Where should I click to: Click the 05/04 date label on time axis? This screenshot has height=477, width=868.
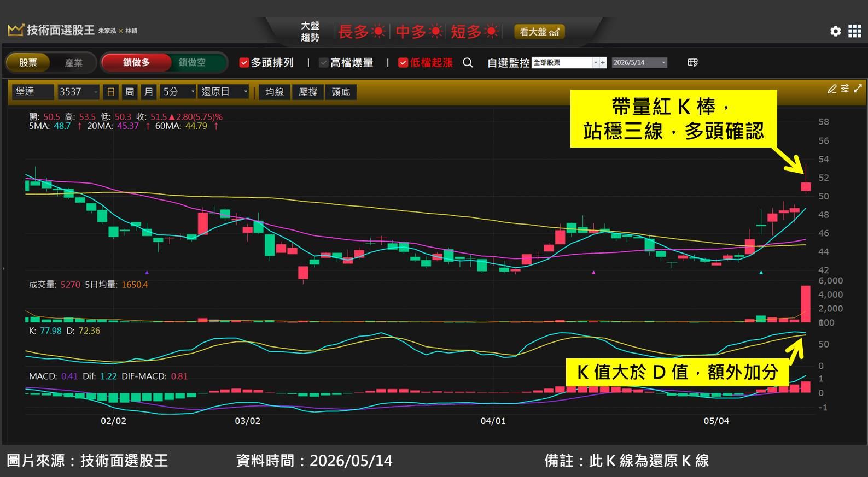[716, 421]
